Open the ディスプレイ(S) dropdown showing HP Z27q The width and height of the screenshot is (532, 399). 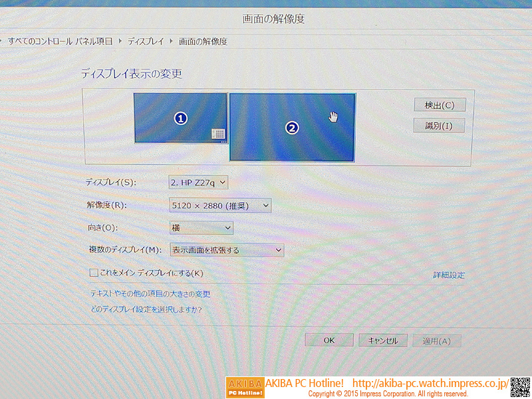click(198, 182)
